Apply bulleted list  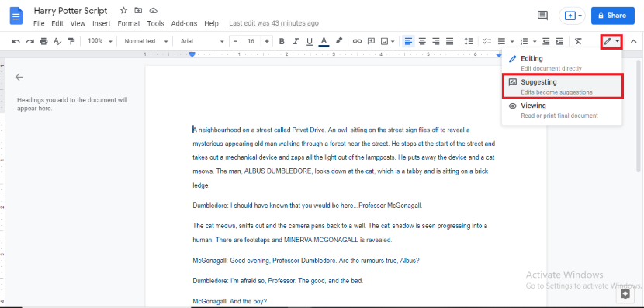[501, 41]
